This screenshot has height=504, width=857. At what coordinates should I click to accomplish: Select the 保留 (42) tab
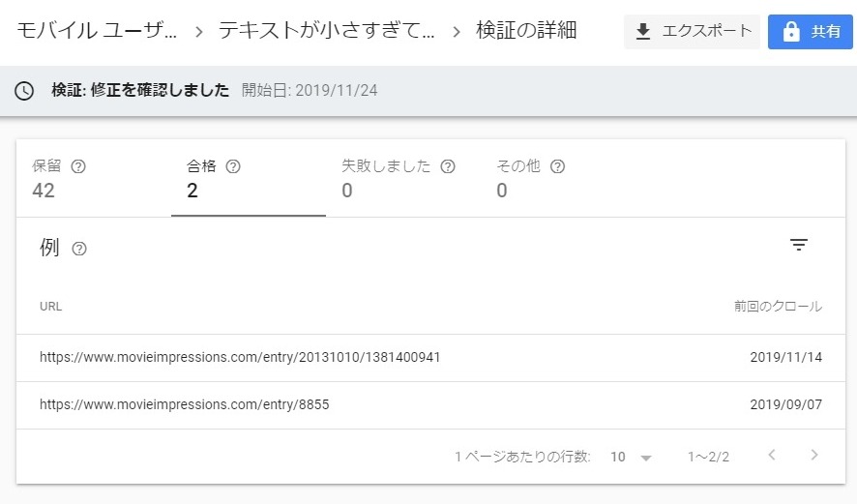pyautogui.click(x=94, y=179)
